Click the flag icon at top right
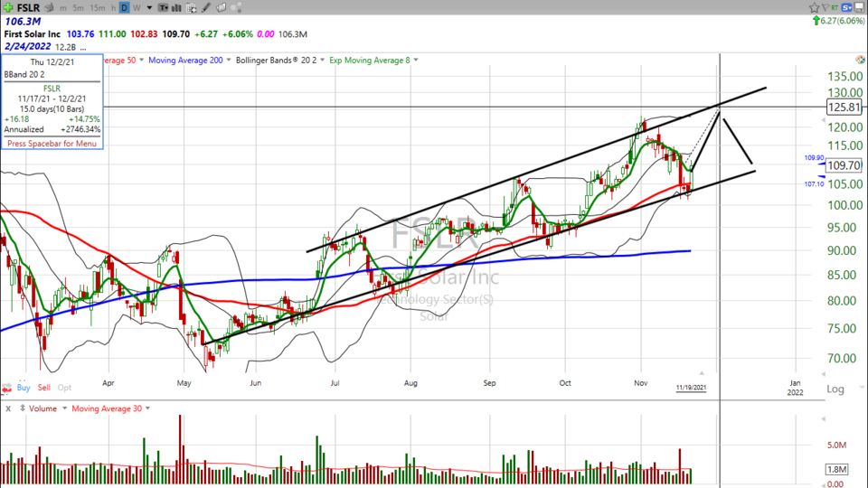This screenshot has width=868, height=488. click(x=826, y=7)
